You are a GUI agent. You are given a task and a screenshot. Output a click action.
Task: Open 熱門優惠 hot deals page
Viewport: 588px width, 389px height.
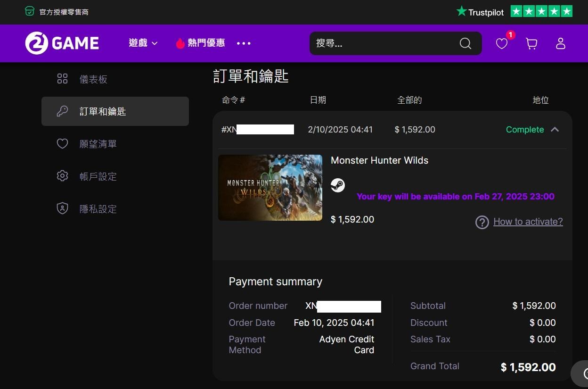click(x=206, y=43)
